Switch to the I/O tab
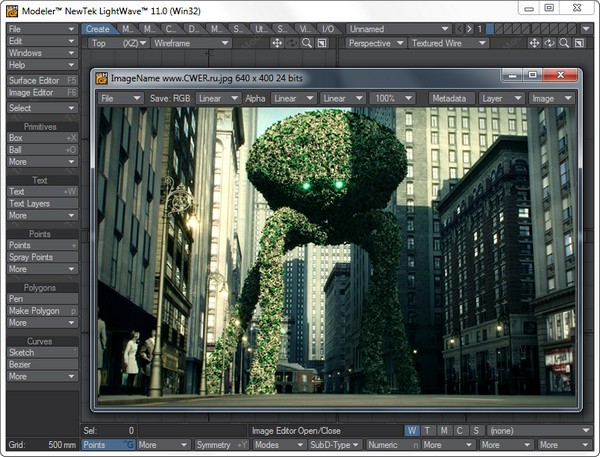The image size is (600, 457). coord(328,29)
